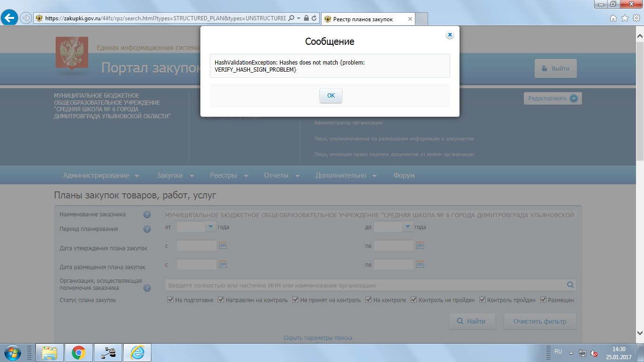Image resolution: width=644 pixels, height=362 pixels.
Task: Open calendar for plan approval start date
Action: (223, 246)
